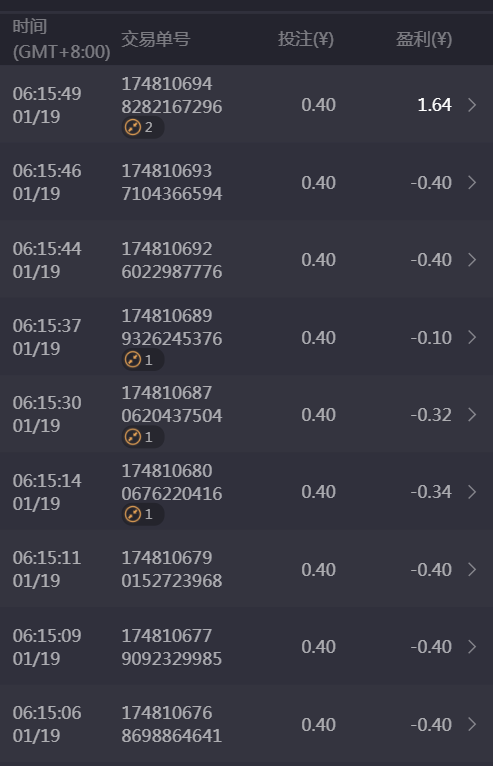The width and height of the screenshot is (493, 766).
Task: Expand the 06:15:49 row with profit 1.64
Action: coord(472,105)
